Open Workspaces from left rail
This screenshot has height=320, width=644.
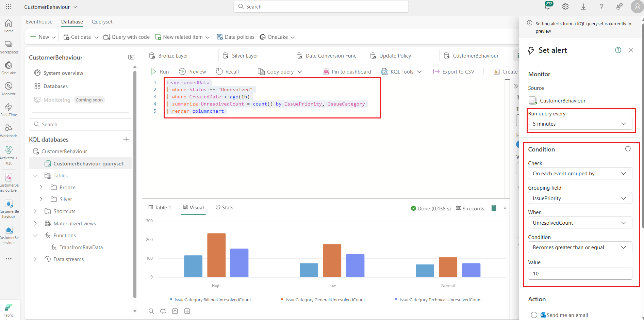tap(9, 47)
